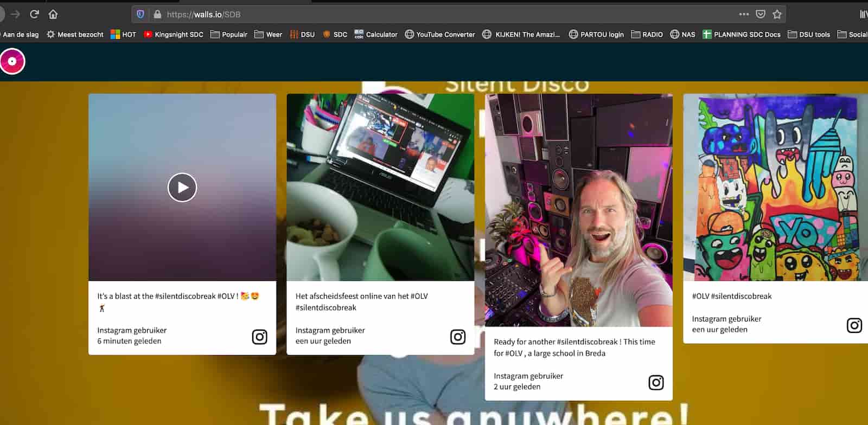Viewport: 868px width, 425px height.
Task: Open the Meest bezocht bookmark
Action: click(75, 34)
